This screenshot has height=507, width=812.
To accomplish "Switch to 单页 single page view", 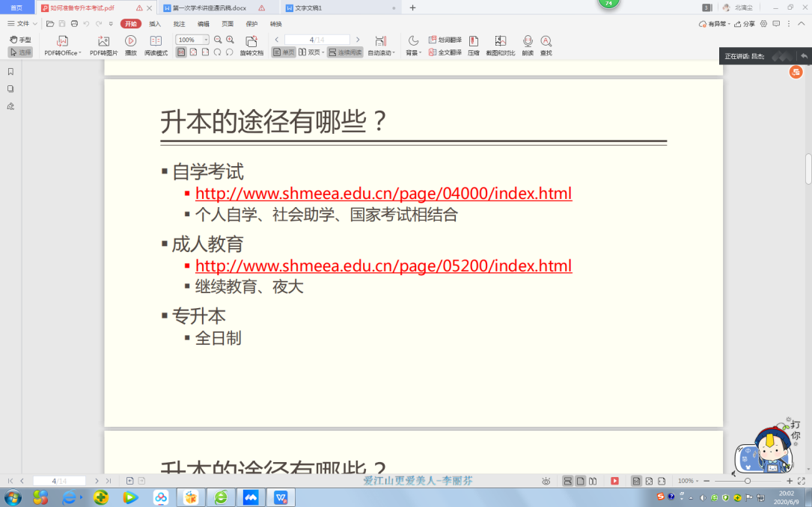I will tap(284, 52).
